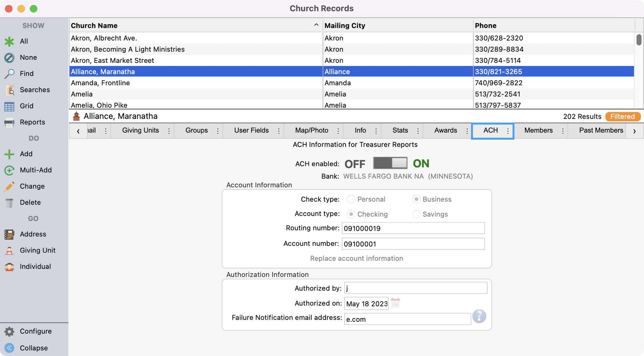
Task: Choose Savings as the account type
Action: pos(416,214)
